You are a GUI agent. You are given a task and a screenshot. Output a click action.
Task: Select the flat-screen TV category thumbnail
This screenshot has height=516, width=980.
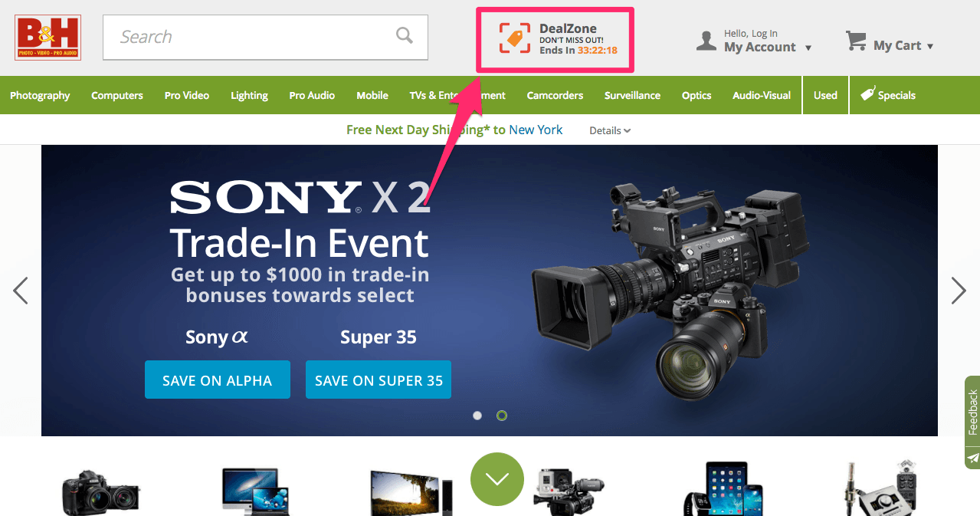pos(411,492)
